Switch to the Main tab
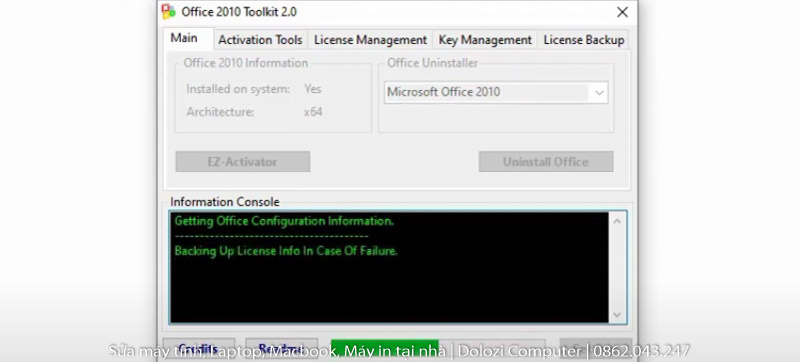This screenshot has height=362, width=800. pos(184,38)
